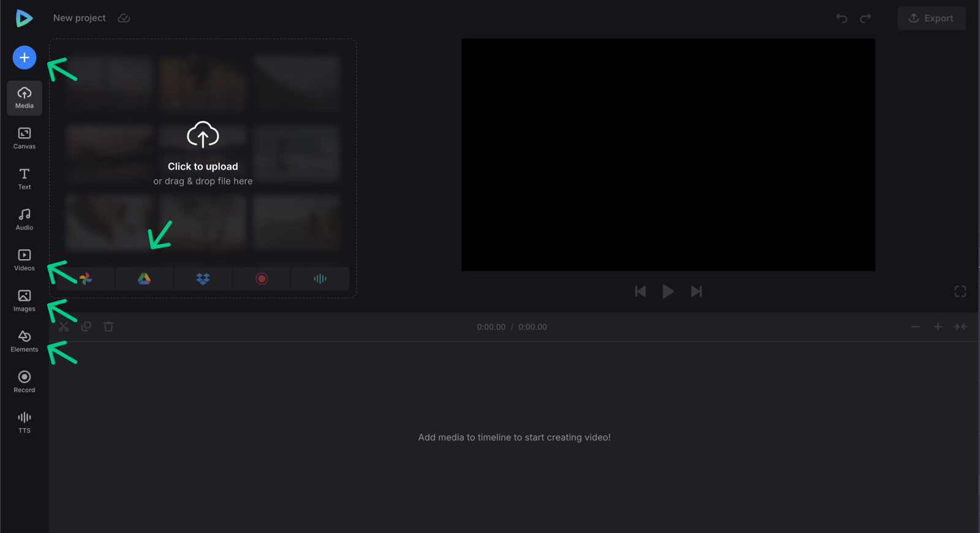Open the Audio library panel

(24, 219)
